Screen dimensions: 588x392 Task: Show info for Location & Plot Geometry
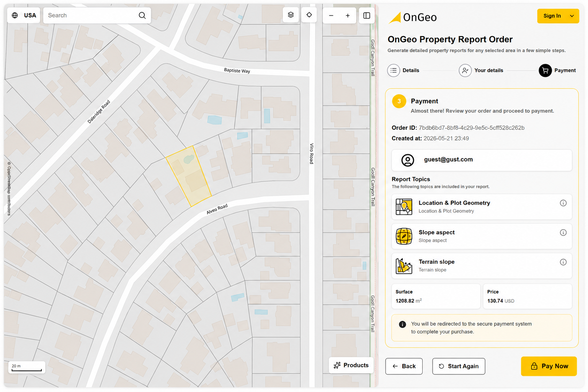coord(563,203)
